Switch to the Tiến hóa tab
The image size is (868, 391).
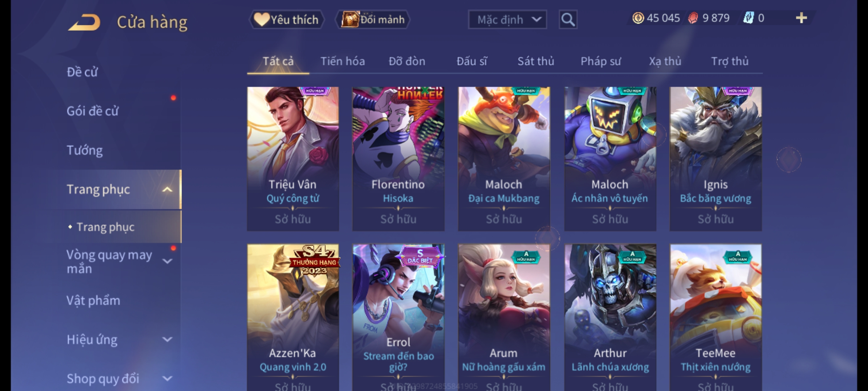pyautogui.click(x=342, y=61)
